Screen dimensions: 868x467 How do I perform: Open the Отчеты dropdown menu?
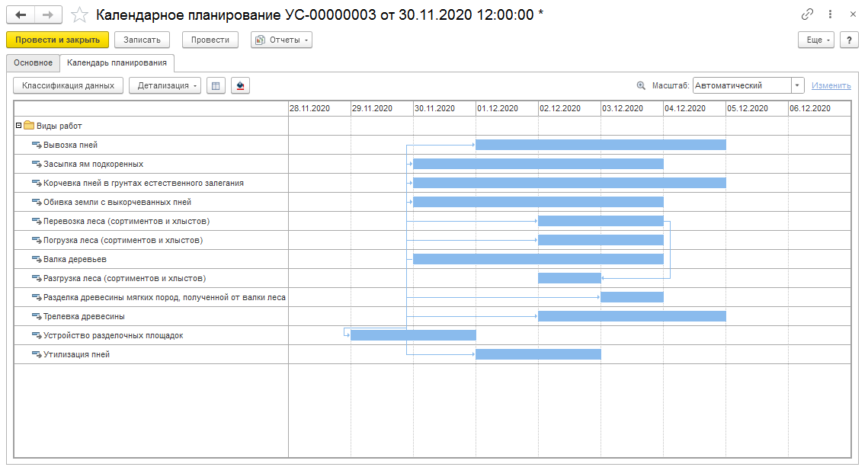coord(281,40)
